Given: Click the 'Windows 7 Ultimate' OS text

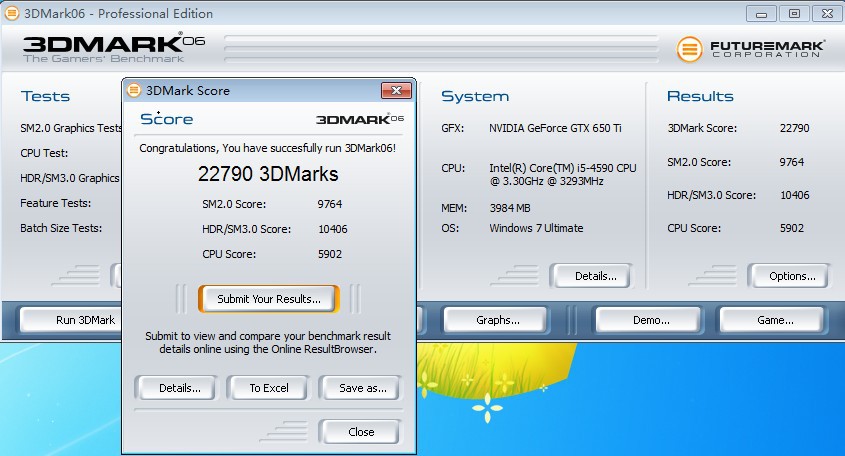Looking at the screenshot, I should click(x=536, y=228).
